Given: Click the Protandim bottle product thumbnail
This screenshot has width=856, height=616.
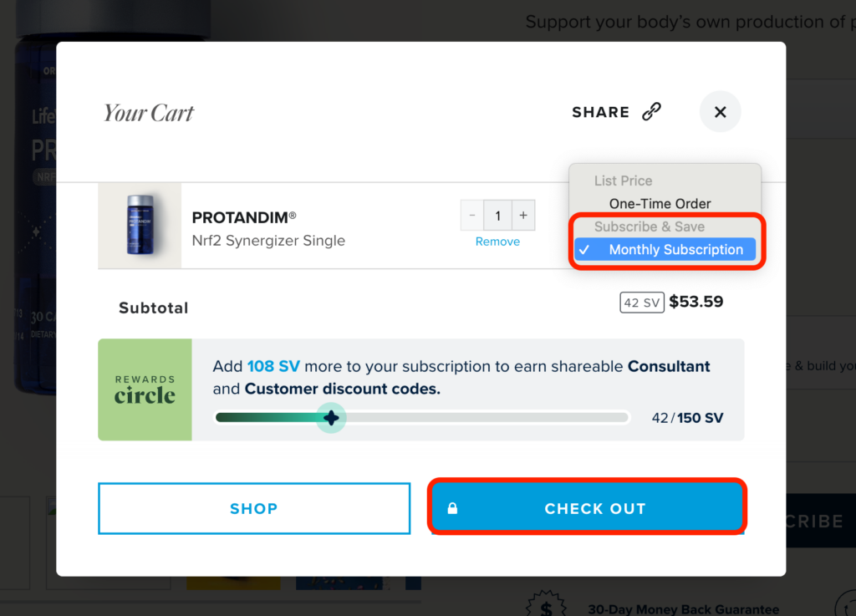Looking at the screenshot, I should 140,226.
